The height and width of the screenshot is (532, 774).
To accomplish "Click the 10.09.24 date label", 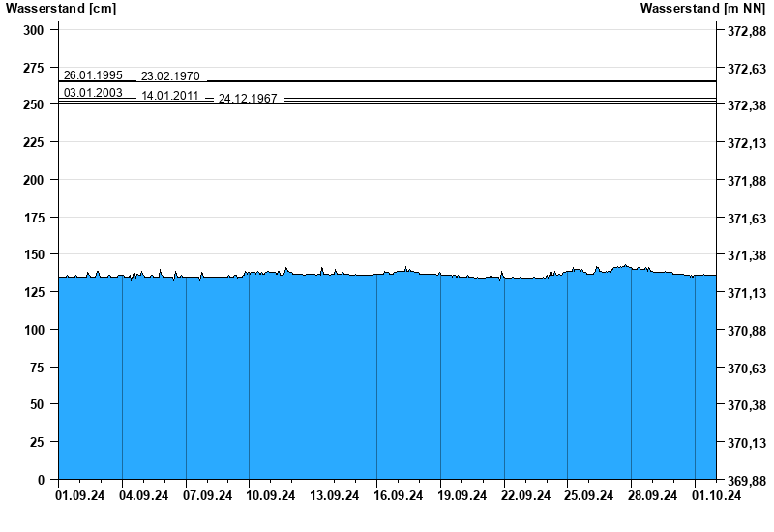I will [x=271, y=495].
